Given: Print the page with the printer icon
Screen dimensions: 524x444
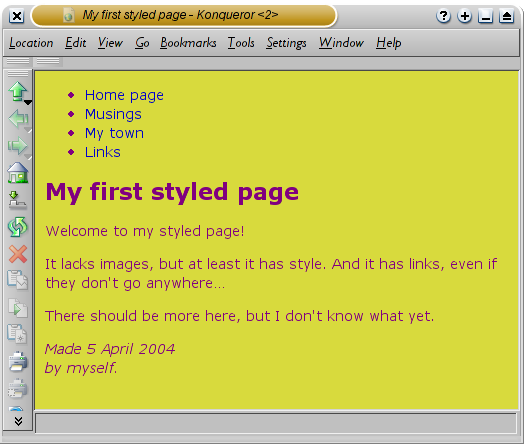Looking at the screenshot, I should 18,362.
